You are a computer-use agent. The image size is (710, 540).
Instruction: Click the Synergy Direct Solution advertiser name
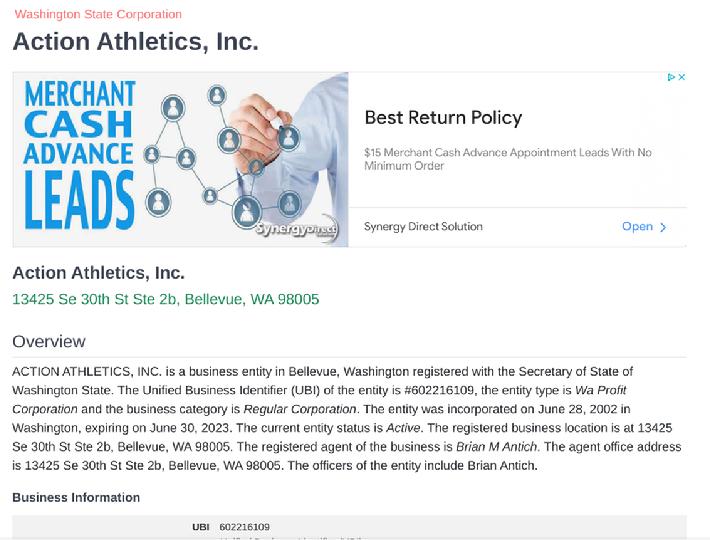click(423, 226)
